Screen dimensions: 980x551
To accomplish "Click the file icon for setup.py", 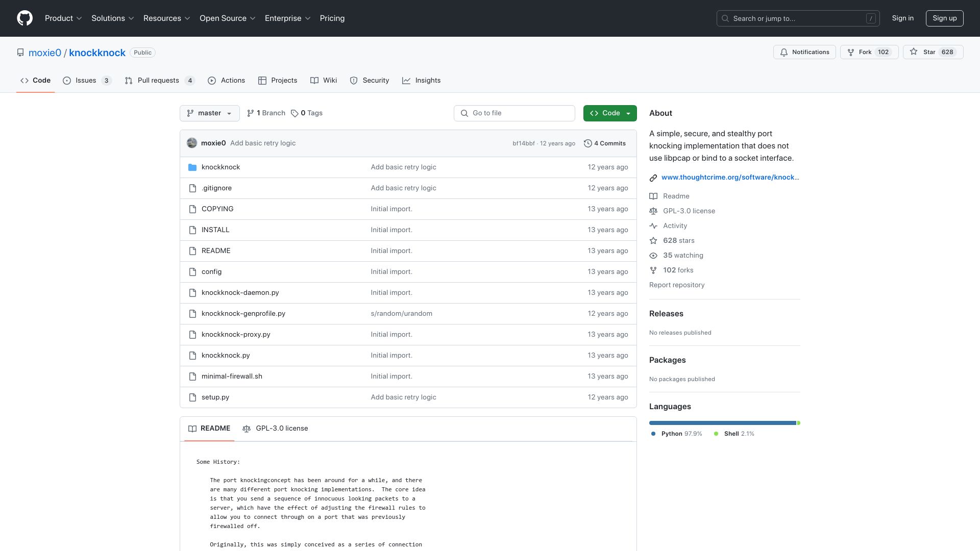I will pos(192,397).
